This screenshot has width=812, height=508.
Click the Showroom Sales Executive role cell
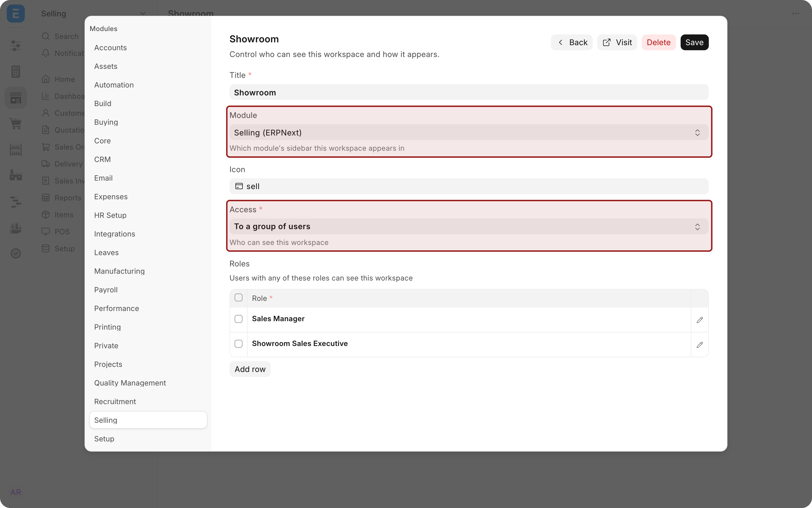[469, 344]
